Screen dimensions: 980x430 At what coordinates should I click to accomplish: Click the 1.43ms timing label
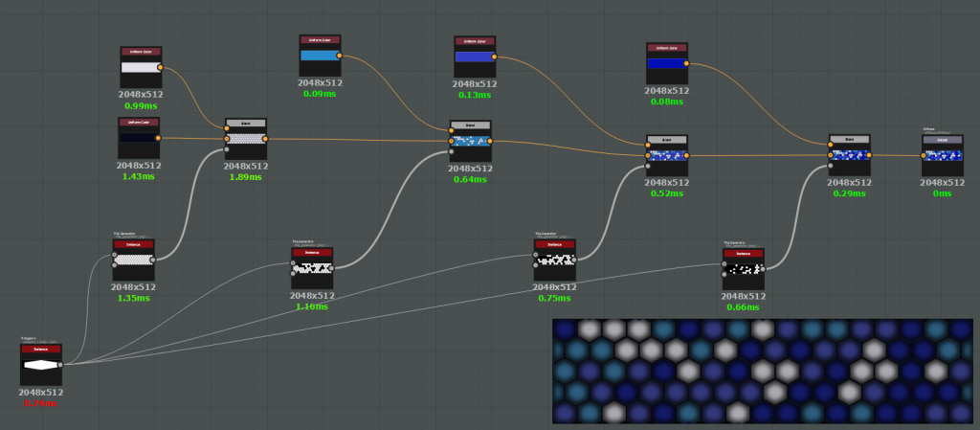click(139, 177)
